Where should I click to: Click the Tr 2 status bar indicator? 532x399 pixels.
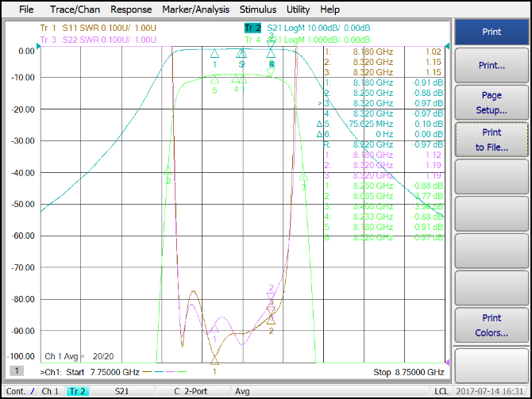tap(78, 391)
